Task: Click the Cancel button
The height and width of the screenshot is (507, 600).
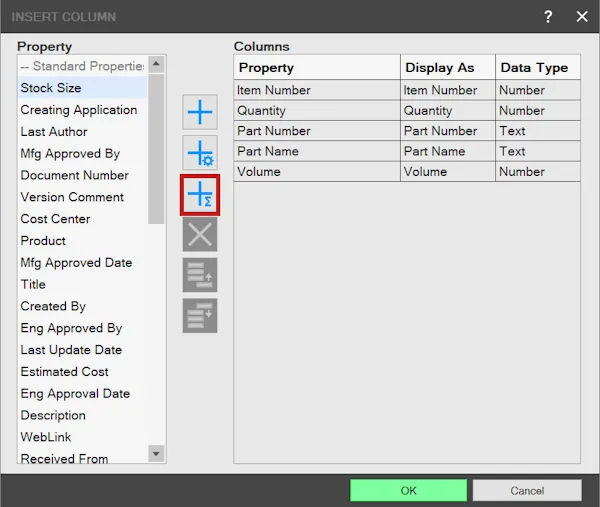Action: [527, 490]
